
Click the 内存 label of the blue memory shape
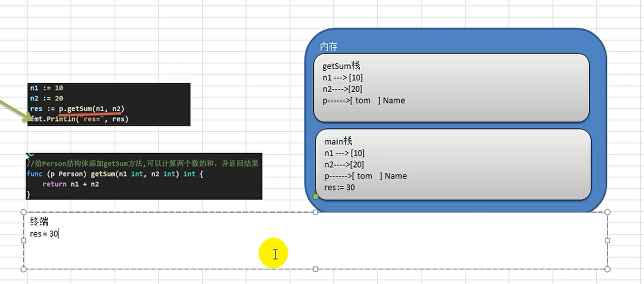pyautogui.click(x=328, y=47)
